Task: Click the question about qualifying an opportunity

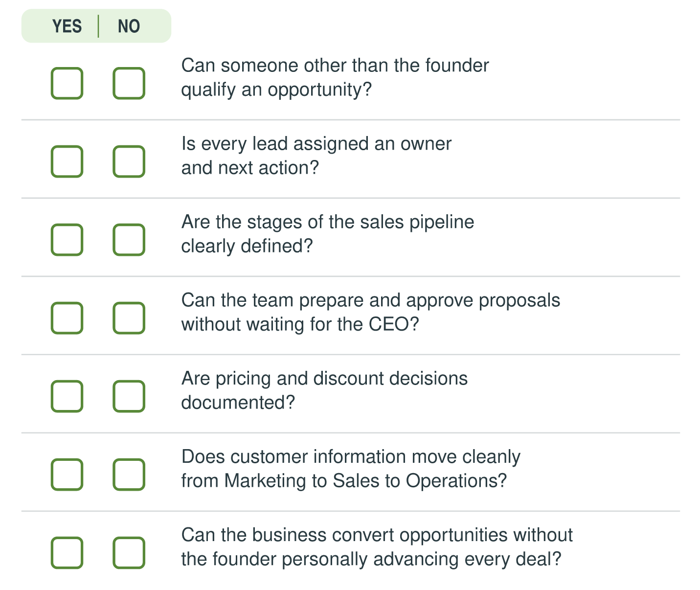Action: coord(335,77)
